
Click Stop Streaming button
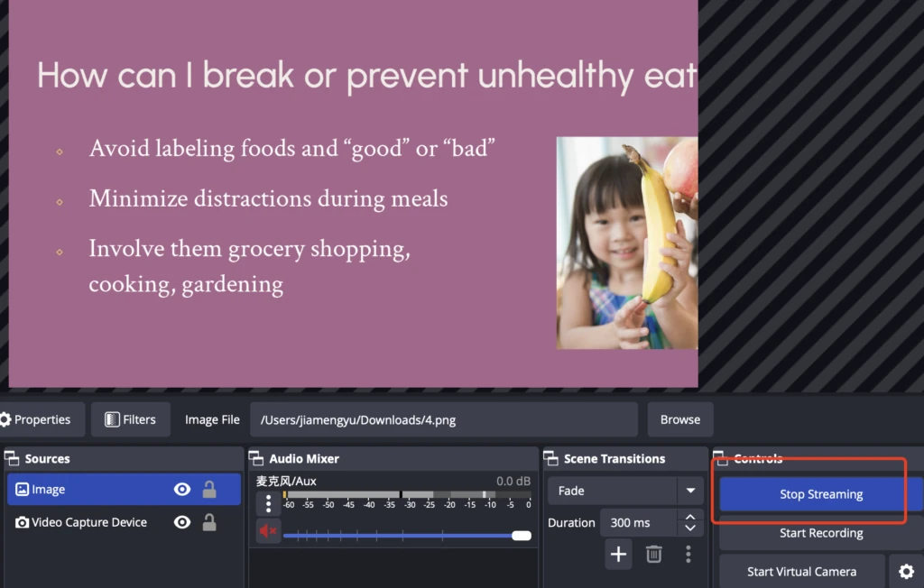pos(820,494)
